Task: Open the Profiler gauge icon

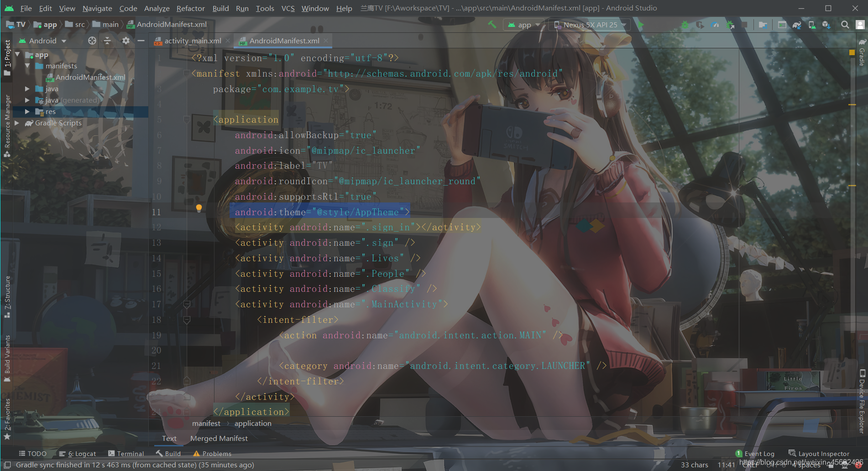Action: (x=715, y=25)
